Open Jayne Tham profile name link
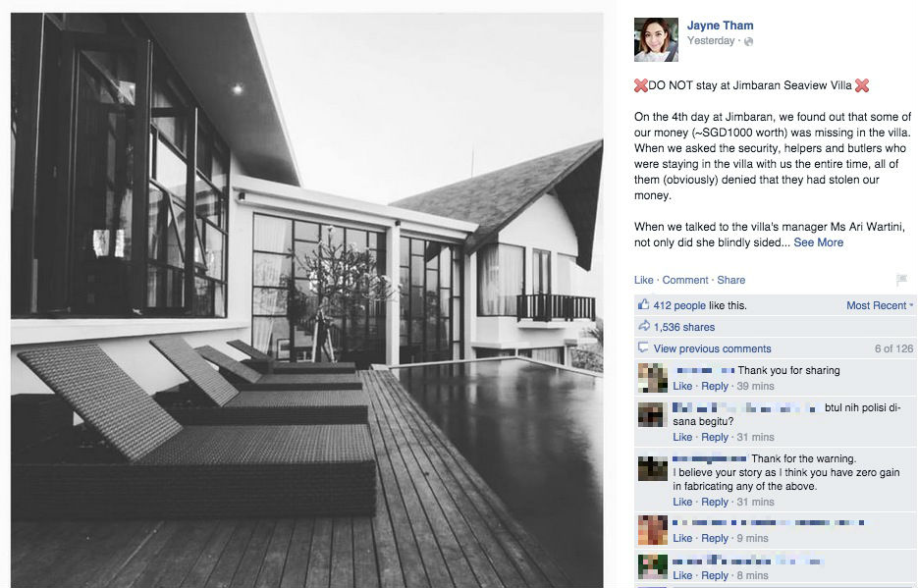This screenshot has width=918, height=588. click(720, 26)
